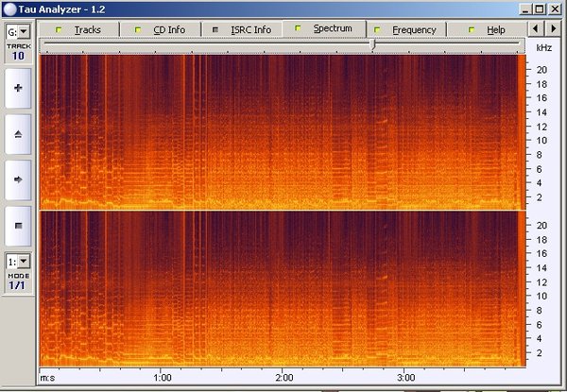Maximize the Tau Analyzer window
This screenshot has height=392, width=567.
pos(540,9)
